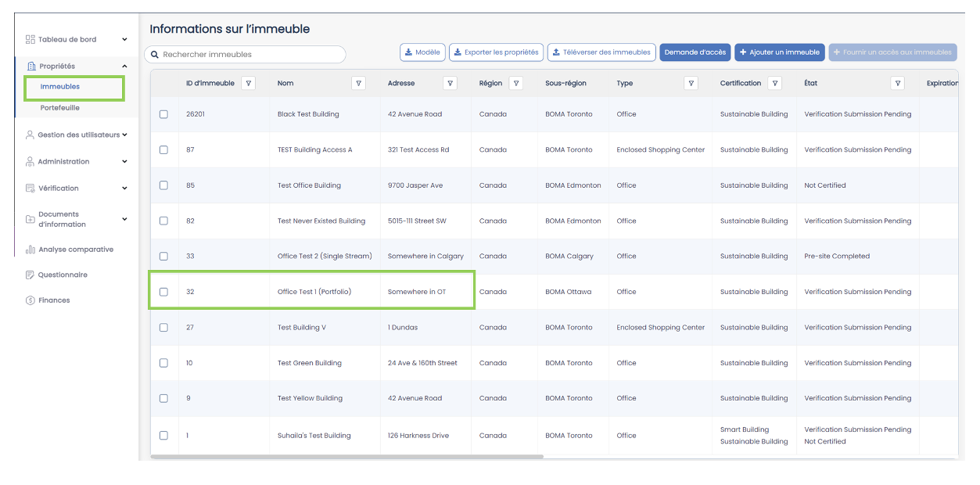Click address 24 Ave & 160th Street

point(422,363)
